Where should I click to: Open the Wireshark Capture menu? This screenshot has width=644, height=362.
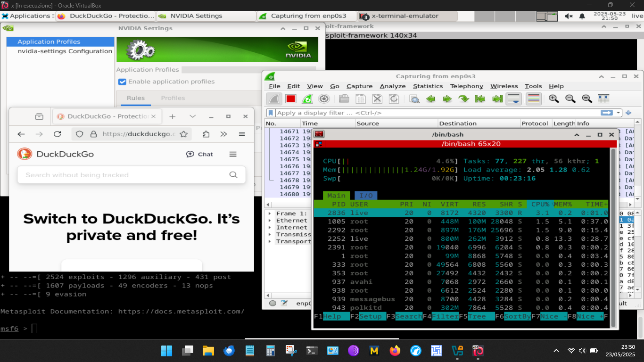pos(359,86)
